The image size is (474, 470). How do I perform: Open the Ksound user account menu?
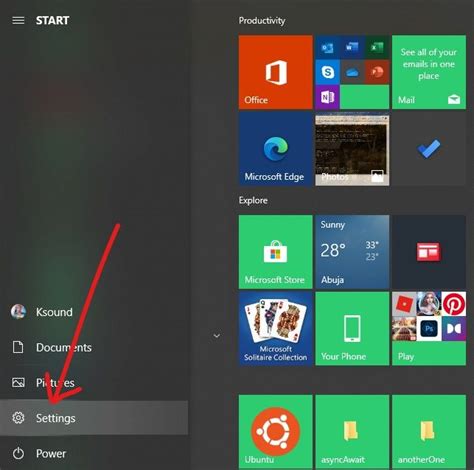(94, 312)
